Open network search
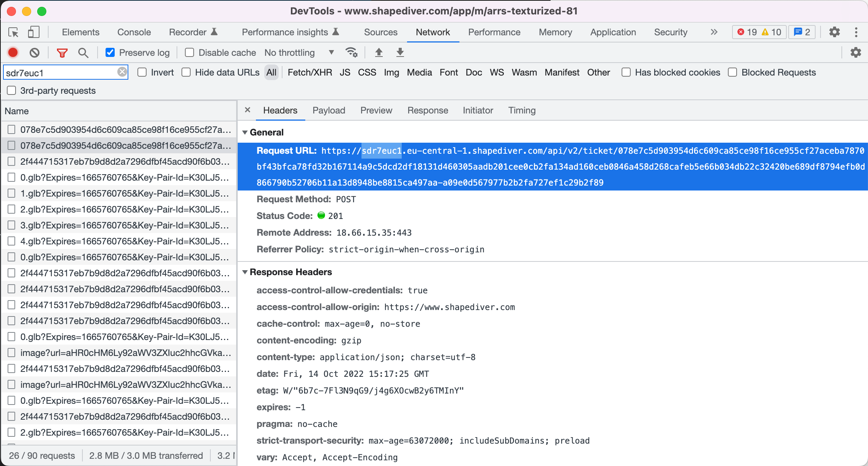Image resolution: width=868 pixels, height=466 pixels. coord(83,52)
